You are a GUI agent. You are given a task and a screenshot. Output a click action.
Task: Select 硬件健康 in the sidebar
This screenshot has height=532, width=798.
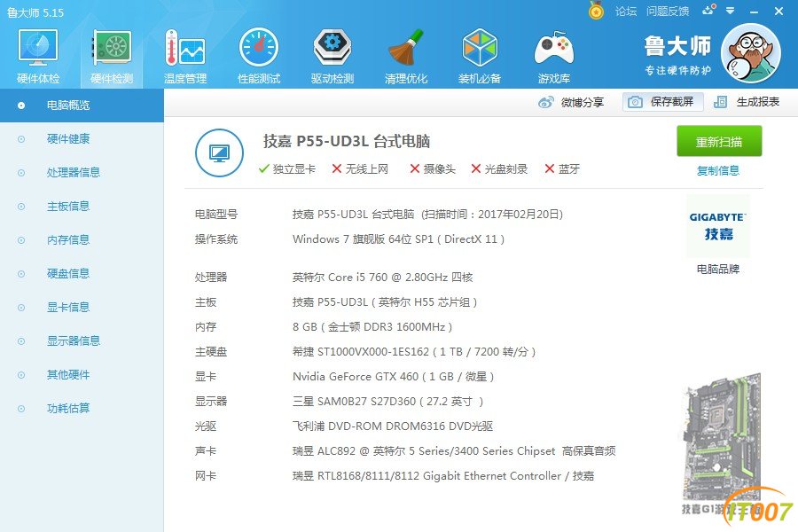[x=68, y=139]
